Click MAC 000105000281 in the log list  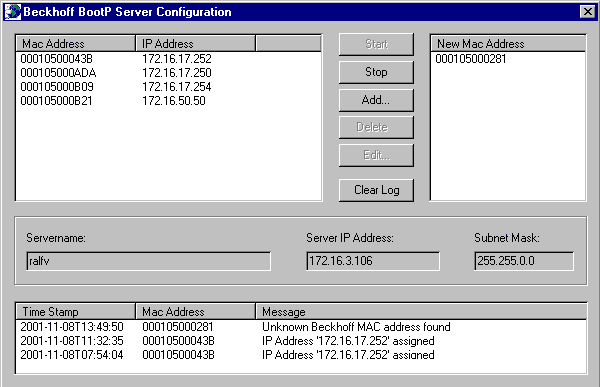pyautogui.click(x=178, y=327)
